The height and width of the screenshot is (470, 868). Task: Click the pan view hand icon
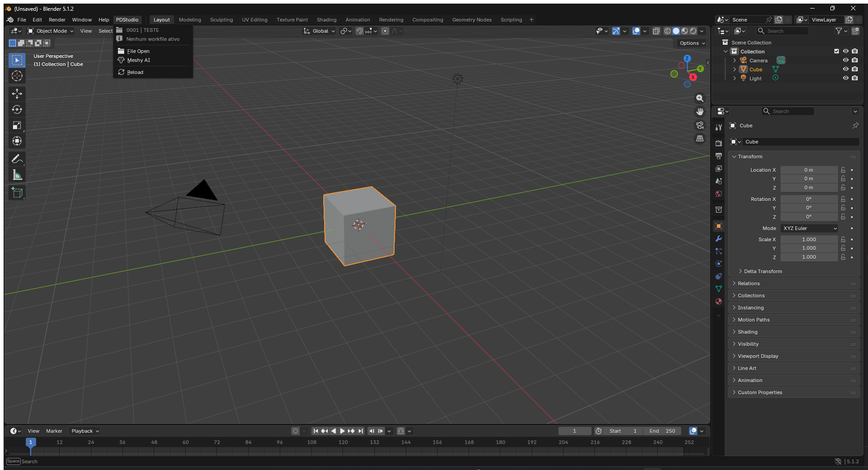pyautogui.click(x=699, y=112)
